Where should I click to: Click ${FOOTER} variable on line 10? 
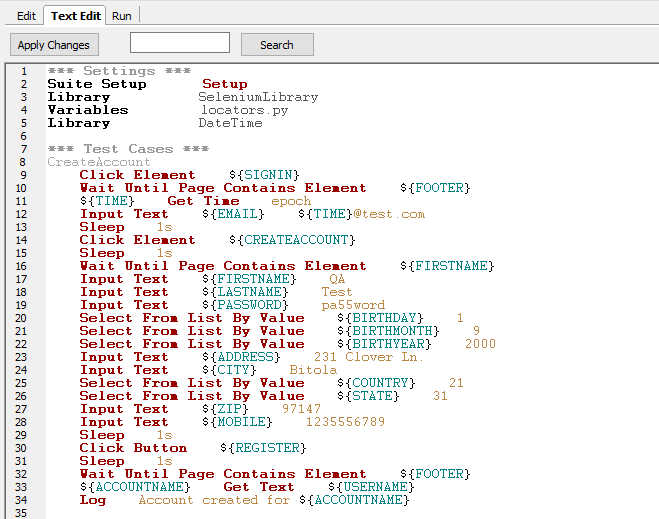(x=435, y=188)
